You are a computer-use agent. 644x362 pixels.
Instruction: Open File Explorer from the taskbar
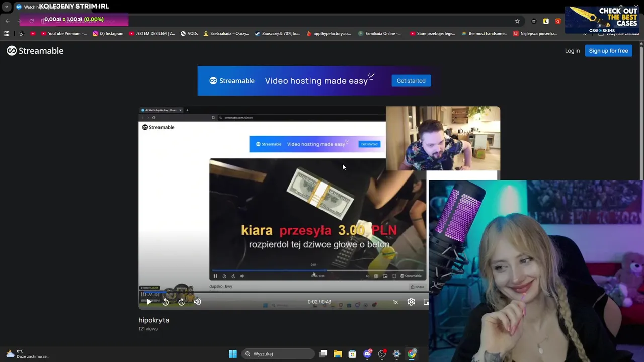pos(338,354)
